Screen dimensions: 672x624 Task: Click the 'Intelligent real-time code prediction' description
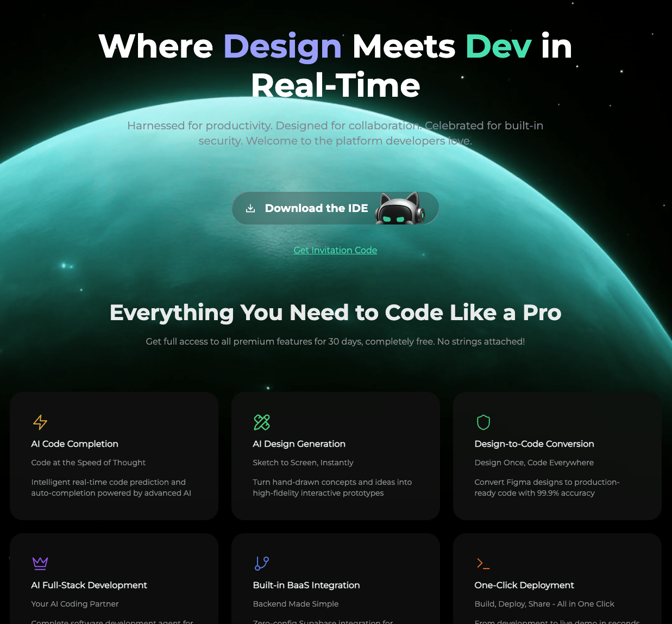[x=111, y=488]
